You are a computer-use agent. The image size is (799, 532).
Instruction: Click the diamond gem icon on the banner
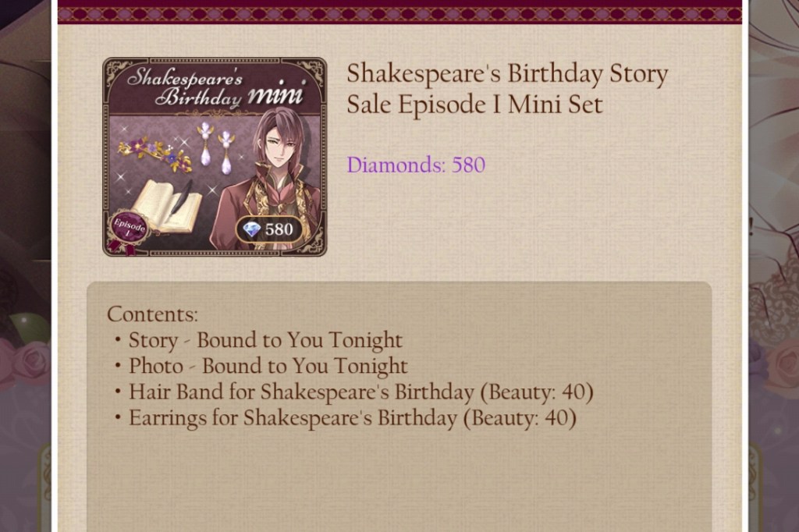point(252,229)
